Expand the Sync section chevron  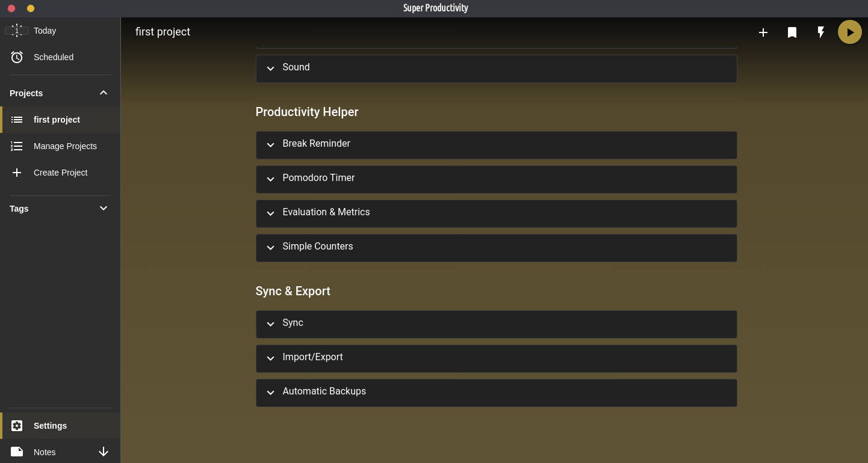point(270,324)
